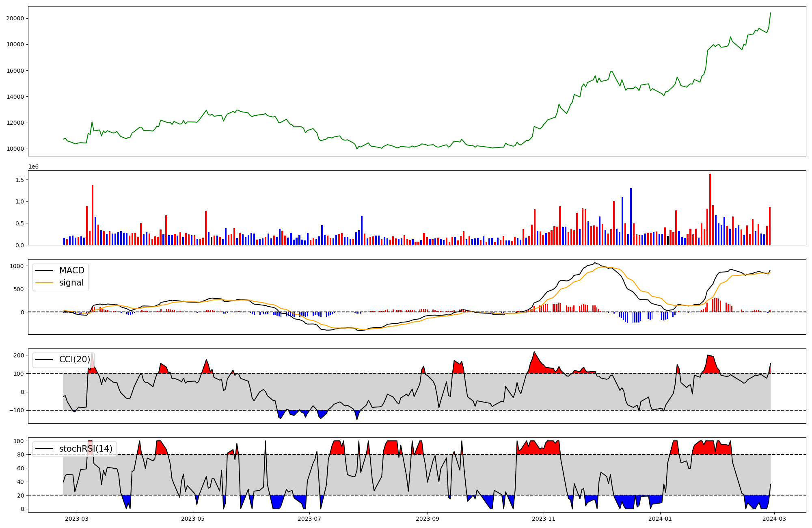Click the signal legend text
The width and height of the screenshot is (812, 528).
(71, 283)
